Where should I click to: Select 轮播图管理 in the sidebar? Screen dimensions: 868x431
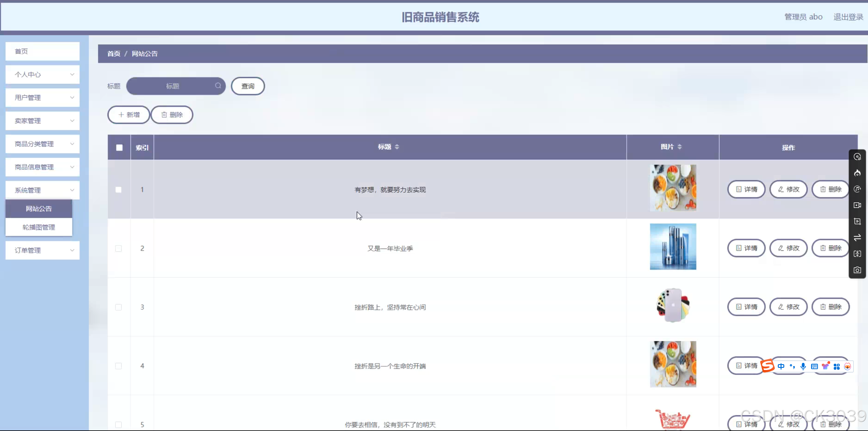[38, 227]
